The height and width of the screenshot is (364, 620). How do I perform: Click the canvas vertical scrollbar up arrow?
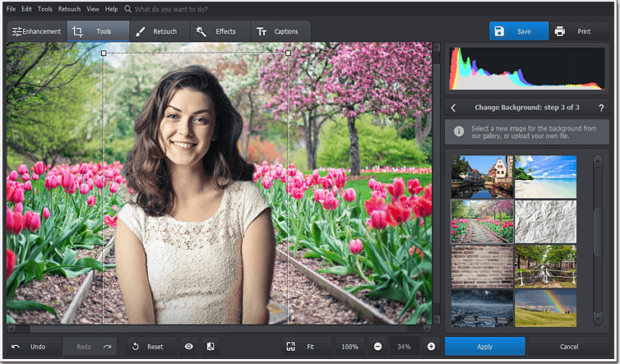437,48
